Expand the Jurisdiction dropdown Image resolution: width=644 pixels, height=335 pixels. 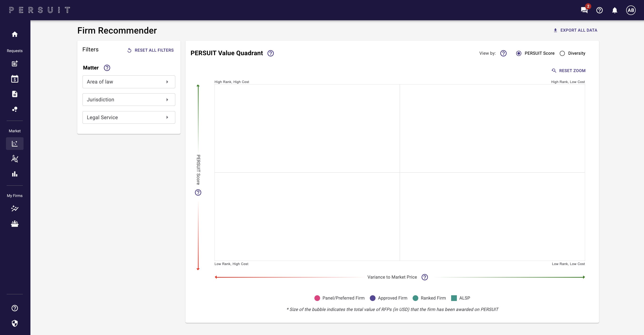(x=129, y=100)
